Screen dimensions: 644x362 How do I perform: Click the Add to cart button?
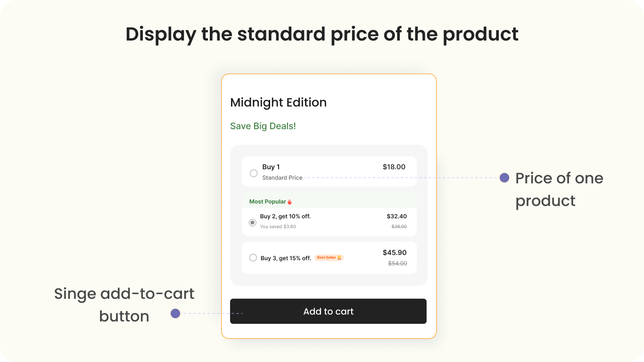[x=328, y=311]
